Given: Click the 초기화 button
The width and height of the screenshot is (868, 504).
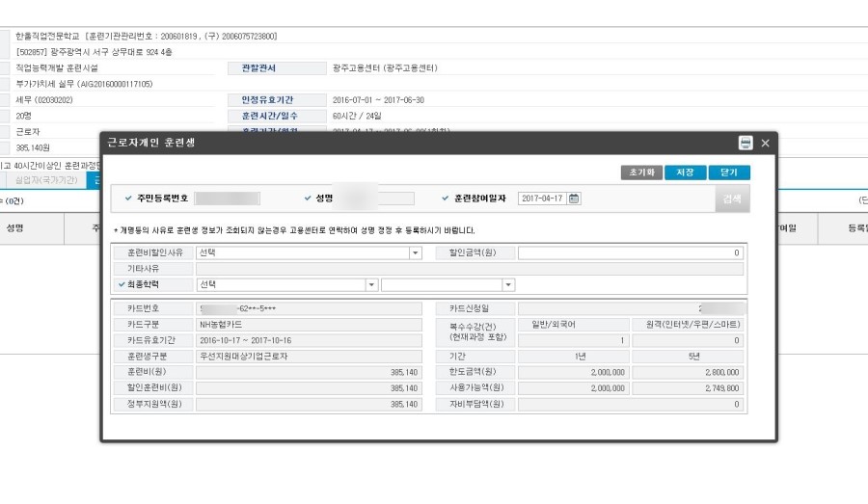Looking at the screenshot, I should [x=641, y=172].
